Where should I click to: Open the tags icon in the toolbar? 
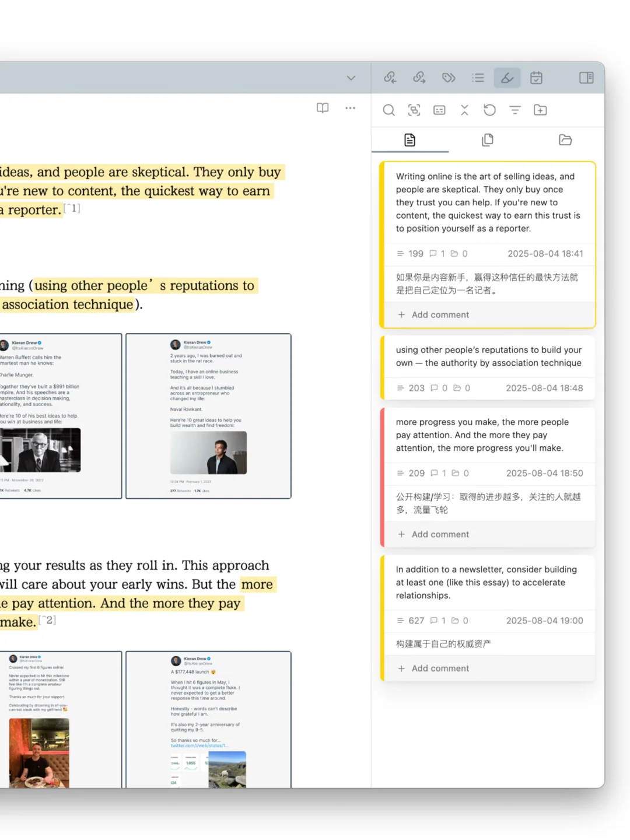(x=449, y=77)
